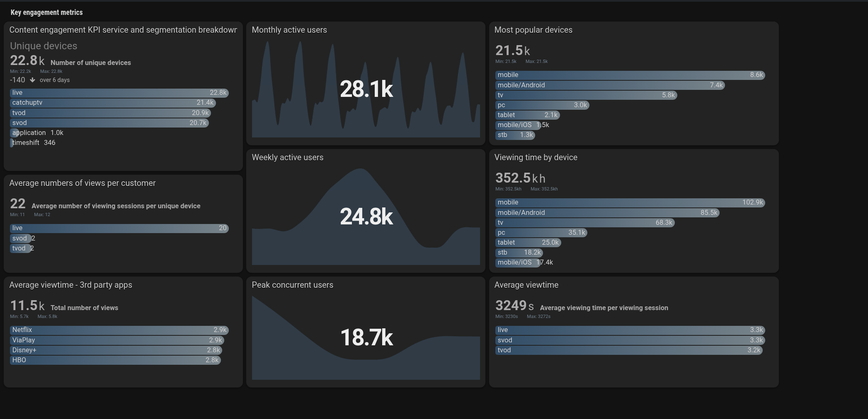This screenshot has width=868, height=419.
Task: Select the timeshift entry showing 346
Action: (x=26, y=142)
